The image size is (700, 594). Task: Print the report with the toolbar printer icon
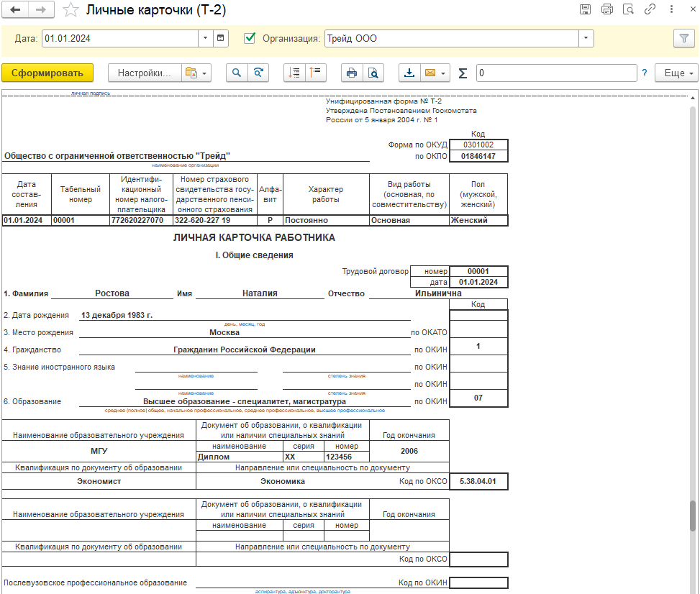(x=352, y=73)
